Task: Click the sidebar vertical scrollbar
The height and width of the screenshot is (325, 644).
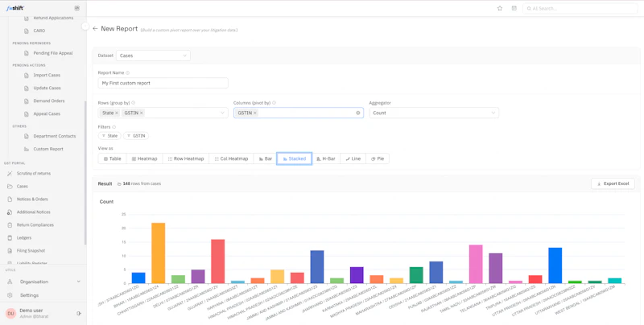Action: 85,172
